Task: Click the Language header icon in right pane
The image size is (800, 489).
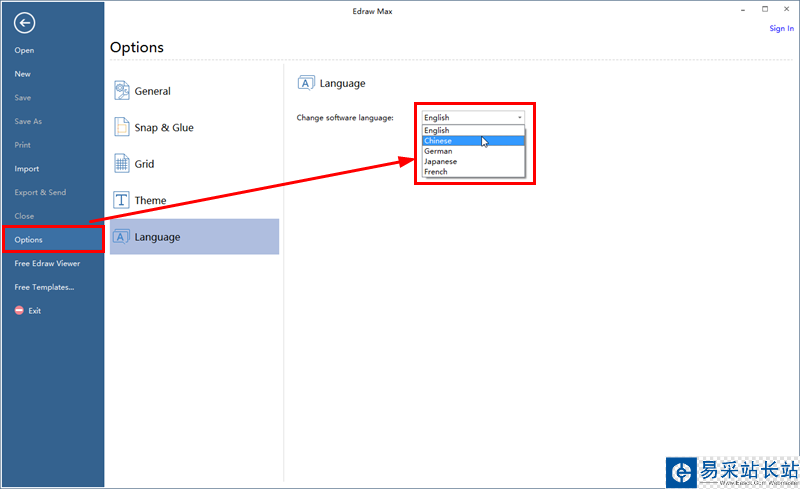Action: coord(306,83)
